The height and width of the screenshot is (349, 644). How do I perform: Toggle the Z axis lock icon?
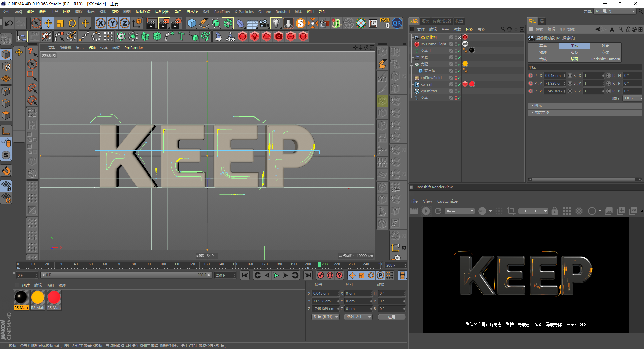(124, 23)
